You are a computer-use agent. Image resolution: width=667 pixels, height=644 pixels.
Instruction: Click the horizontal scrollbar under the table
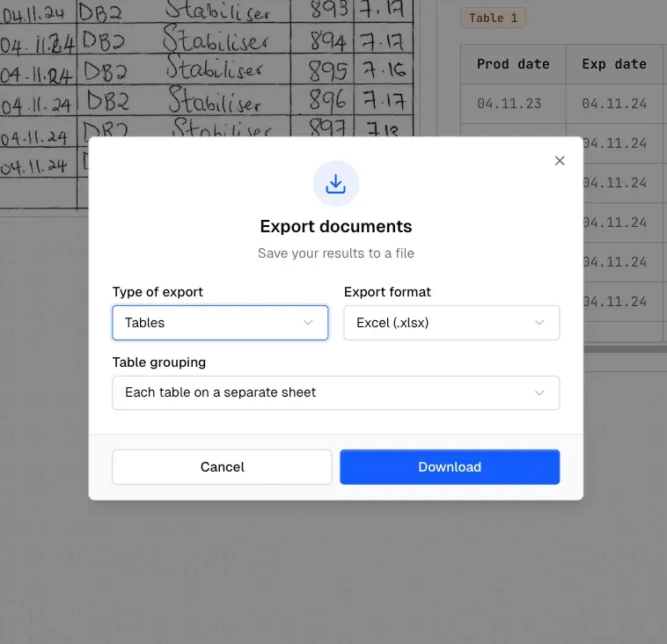626,349
